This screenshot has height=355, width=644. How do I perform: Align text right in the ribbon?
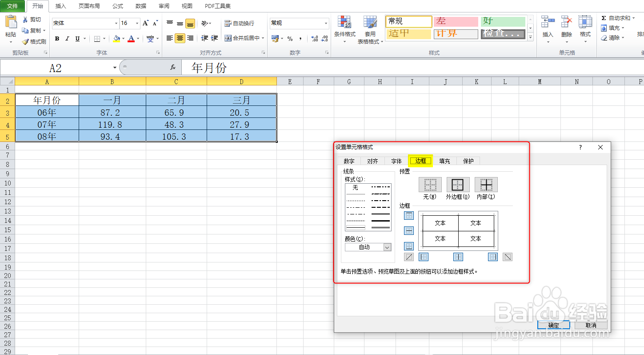click(190, 38)
